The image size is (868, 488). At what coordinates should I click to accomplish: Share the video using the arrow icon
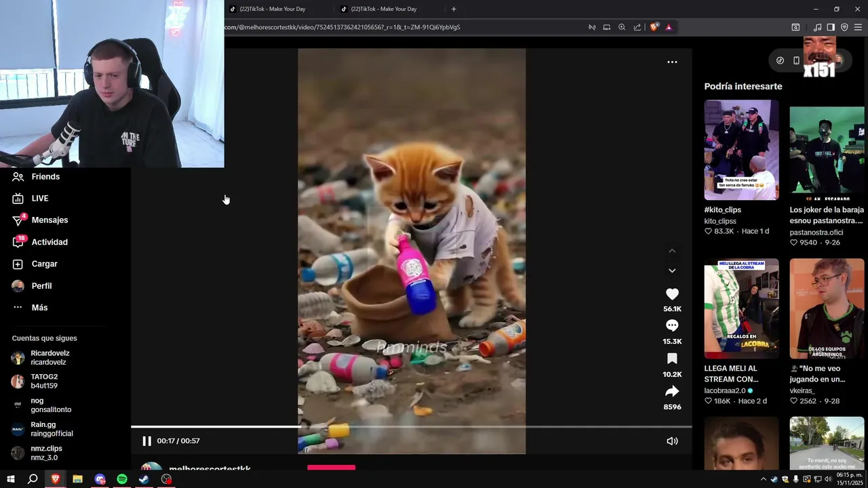click(672, 391)
